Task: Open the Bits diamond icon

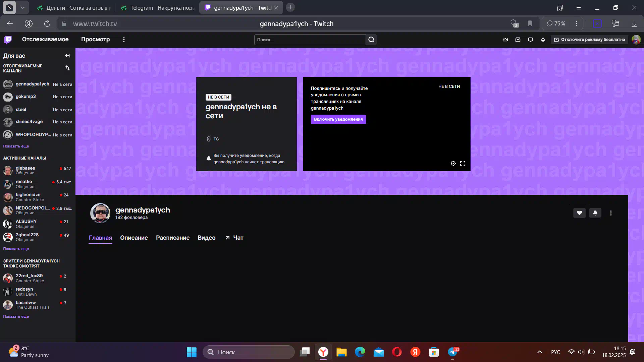Action: (543, 40)
